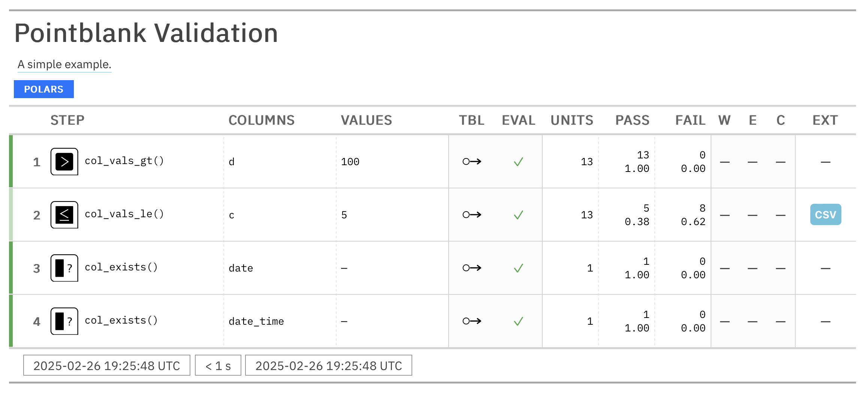This screenshot has width=868, height=394.
Task: Click the less-than-or-equal icon for col_vals_le step
Action: pyautogui.click(x=64, y=215)
